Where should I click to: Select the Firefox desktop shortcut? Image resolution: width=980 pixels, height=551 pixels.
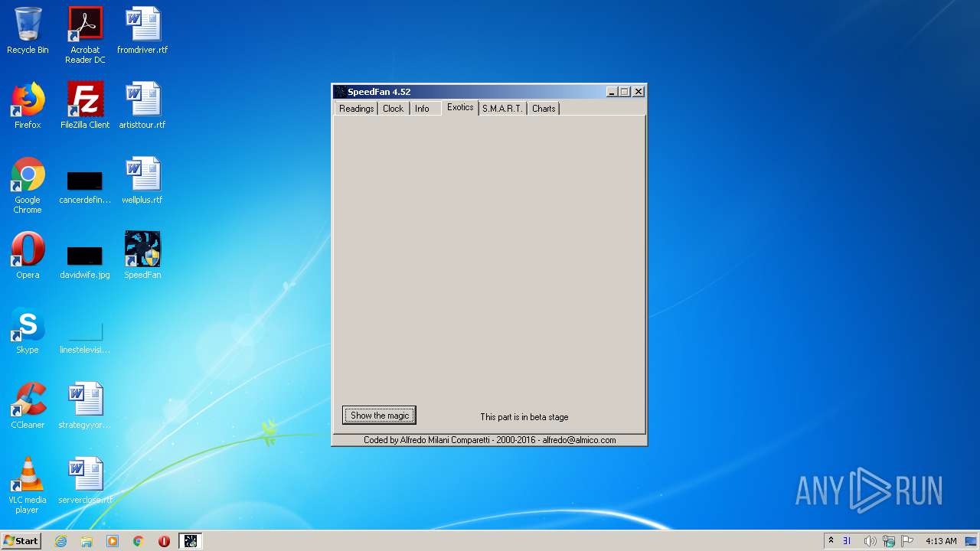[x=28, y=106]
